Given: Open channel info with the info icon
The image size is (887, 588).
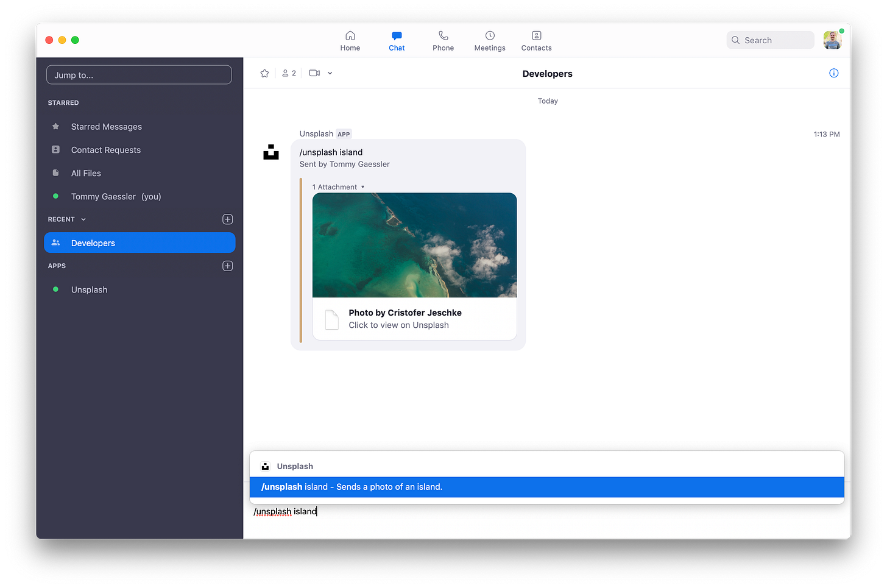Looking at the screenshot, I should [x=833, y=73].
